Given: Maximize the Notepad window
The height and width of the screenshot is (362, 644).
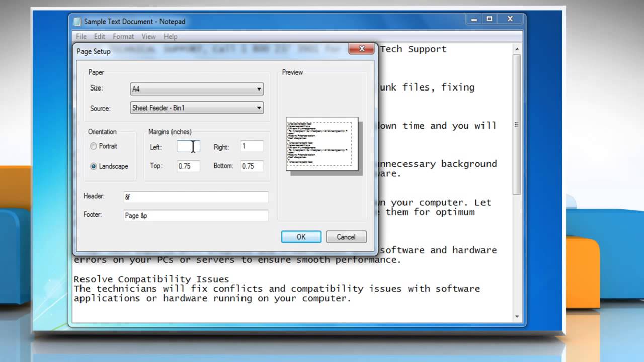Looking at the screenshot, I should pos(489,19).
